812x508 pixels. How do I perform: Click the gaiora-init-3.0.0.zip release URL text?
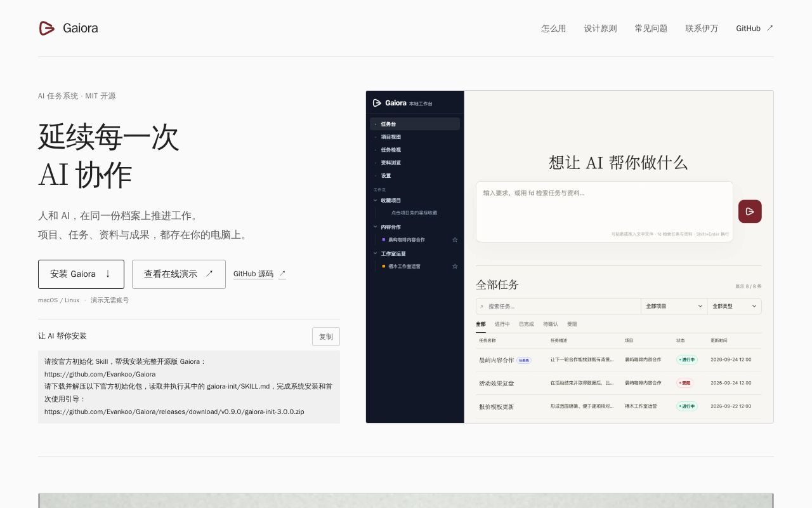pos(174,411)
